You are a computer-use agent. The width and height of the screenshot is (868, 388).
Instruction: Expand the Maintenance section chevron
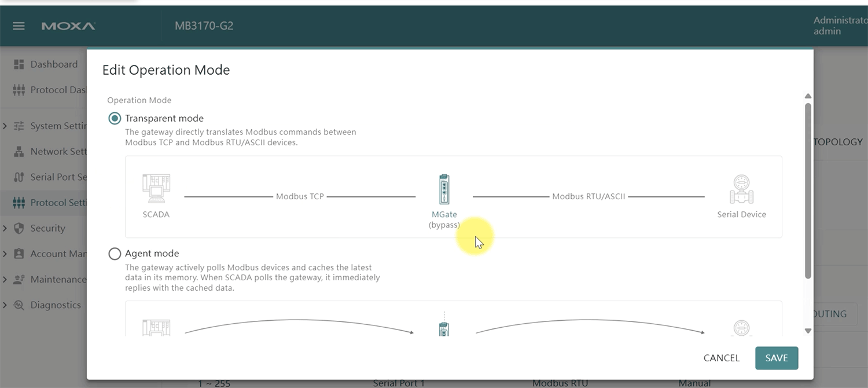5,279
